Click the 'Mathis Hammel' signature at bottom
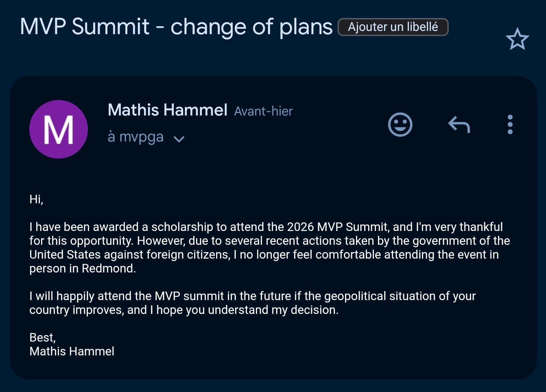This screenshot has height=392, width=546. click(72, 351)
